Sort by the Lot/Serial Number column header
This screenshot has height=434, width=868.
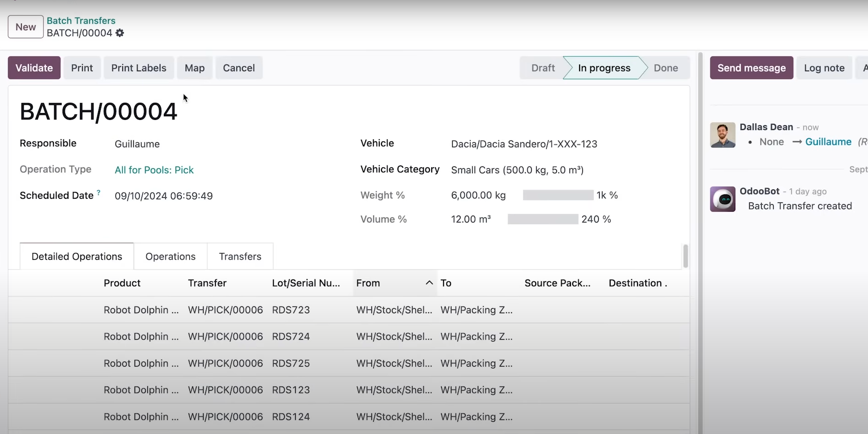click(306, 283)
